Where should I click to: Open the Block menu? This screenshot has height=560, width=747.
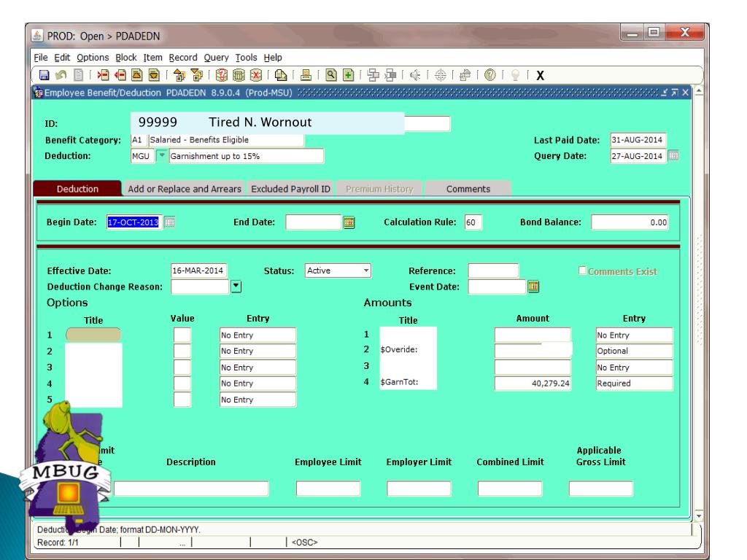126,58
